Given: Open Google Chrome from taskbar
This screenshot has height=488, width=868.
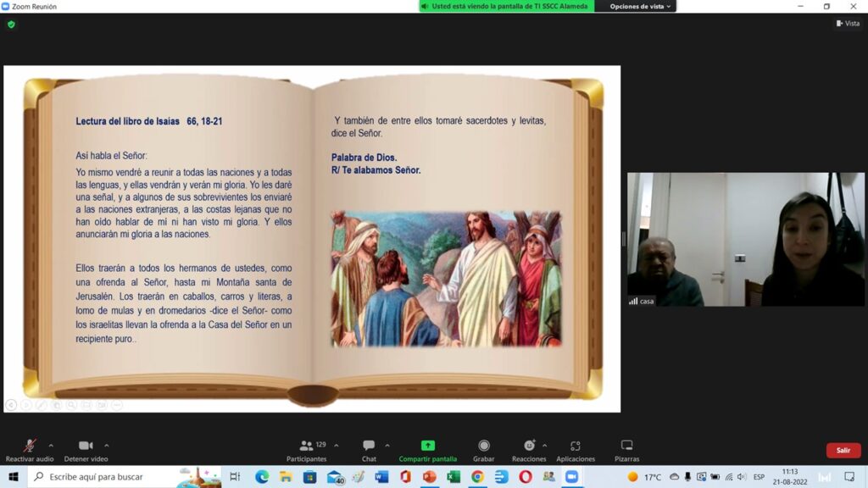Looking at the screenshot, I should point(478,476).
